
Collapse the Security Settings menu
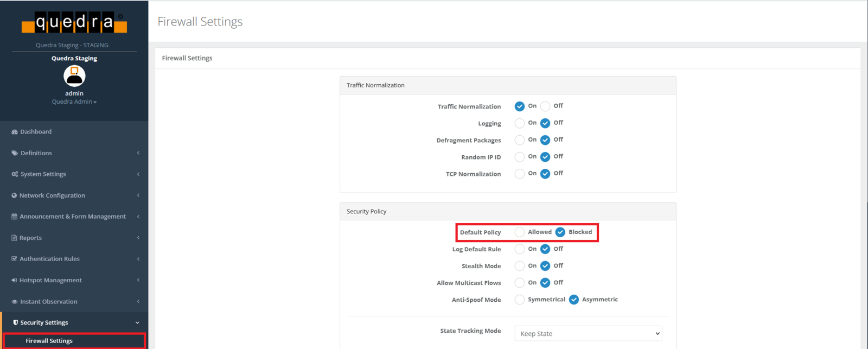137,322
